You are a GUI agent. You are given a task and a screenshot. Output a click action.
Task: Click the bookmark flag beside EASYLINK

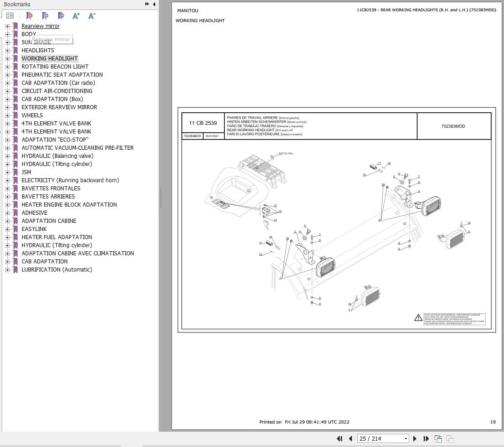[15, 229]
